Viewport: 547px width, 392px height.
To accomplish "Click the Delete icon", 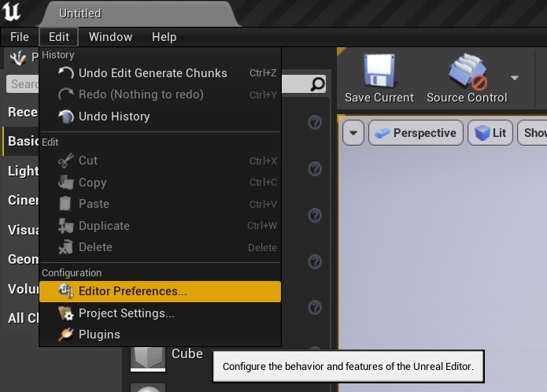I will click(66, 247).
